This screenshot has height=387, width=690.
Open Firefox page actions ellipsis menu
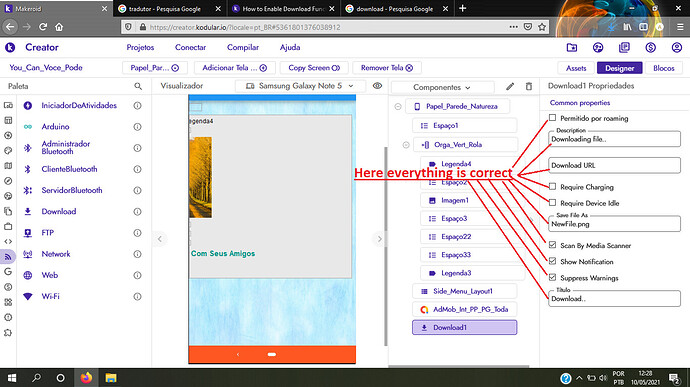513,27
